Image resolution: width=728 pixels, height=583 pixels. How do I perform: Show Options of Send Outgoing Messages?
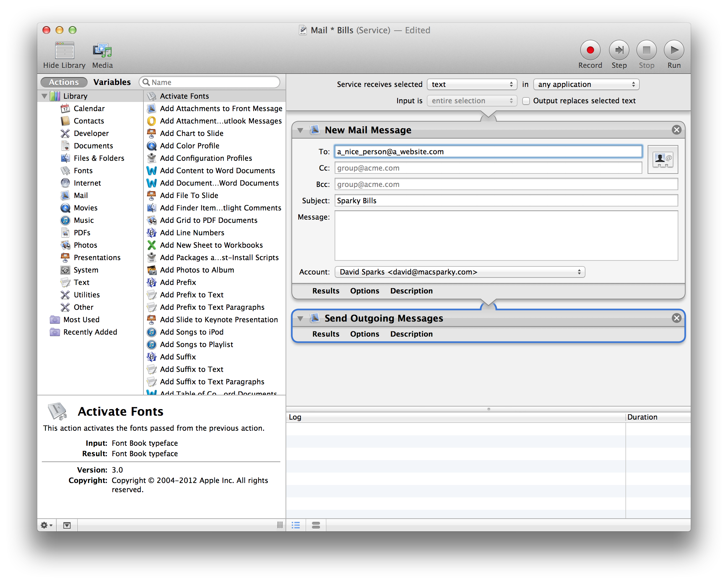[x=364, y=334]
